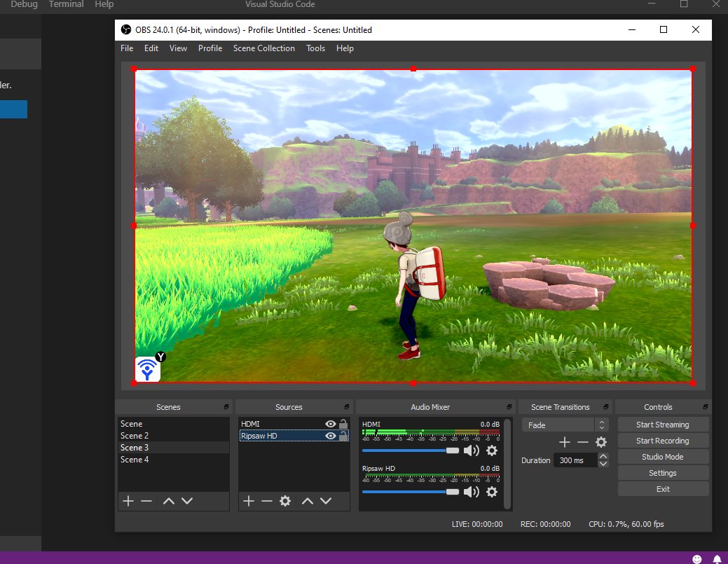
Task: Click the 300 ms duration field
Action: tap(576, 460)
